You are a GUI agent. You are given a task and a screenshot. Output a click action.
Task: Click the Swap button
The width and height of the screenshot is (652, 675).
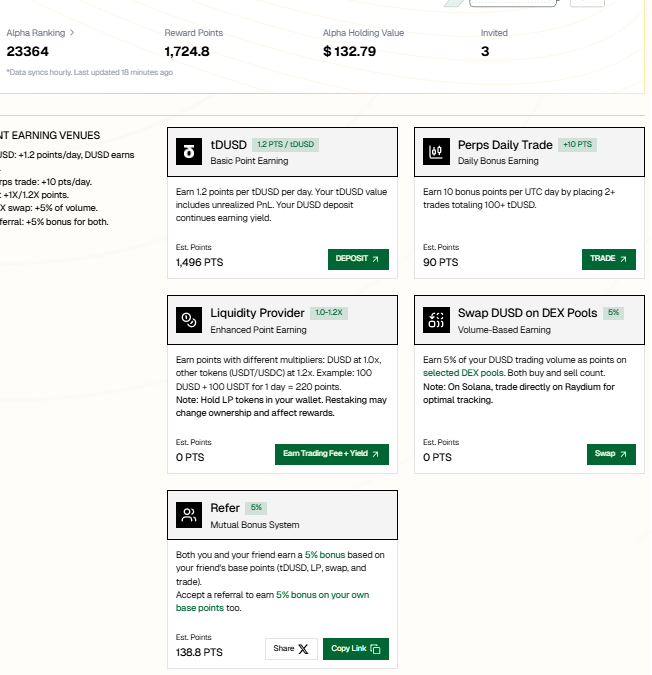point(611,454)
